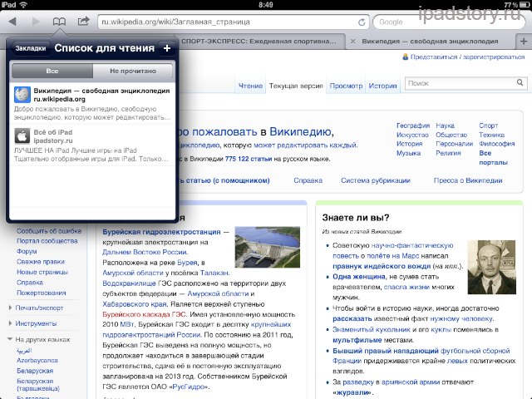Open the Новые страницы sidebar link
The width and height of the screenshot is (532, 399).
[x=42, y=272]
